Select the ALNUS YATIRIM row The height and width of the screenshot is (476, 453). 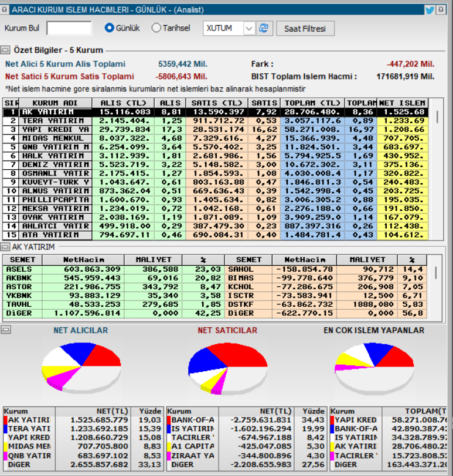click(x=216, y=191)
